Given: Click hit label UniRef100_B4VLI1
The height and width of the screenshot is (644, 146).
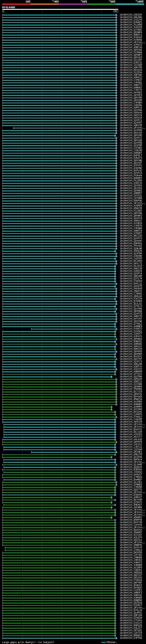Looking at the screenshot, I should coord(131,284).
